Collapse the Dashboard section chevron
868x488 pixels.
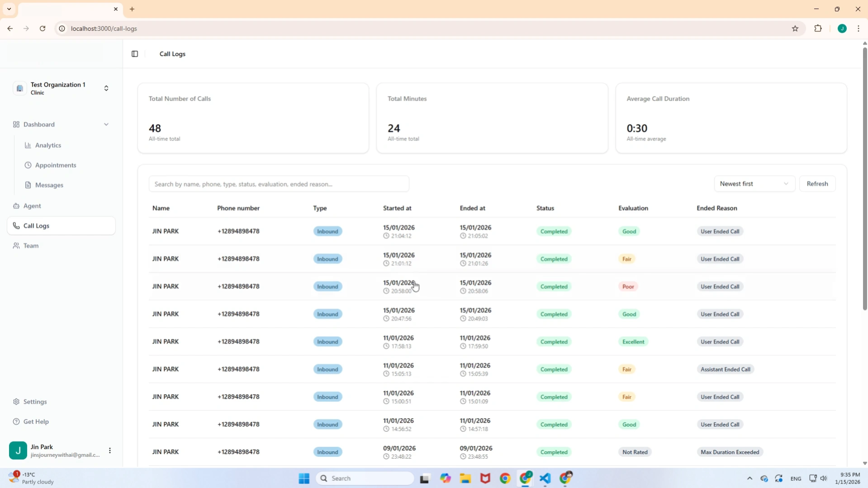point(106,124)
